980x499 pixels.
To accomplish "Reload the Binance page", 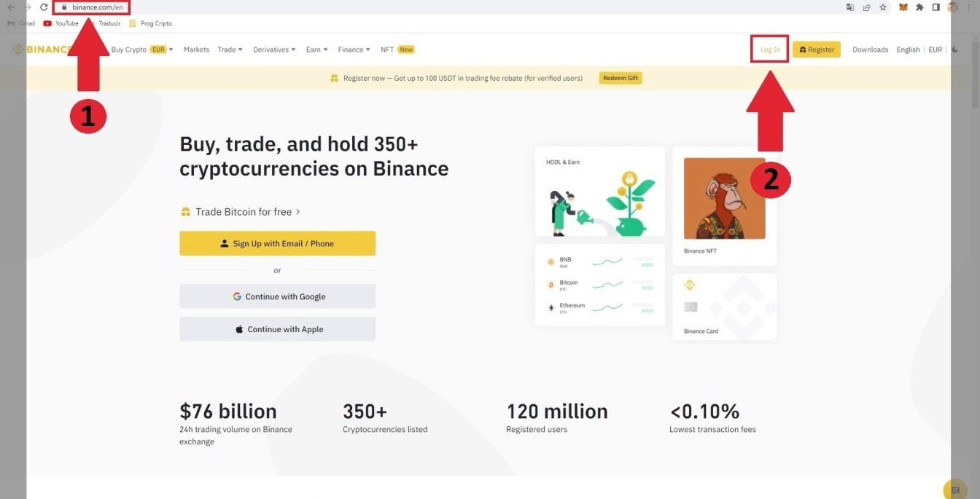I will pos(44,7).
